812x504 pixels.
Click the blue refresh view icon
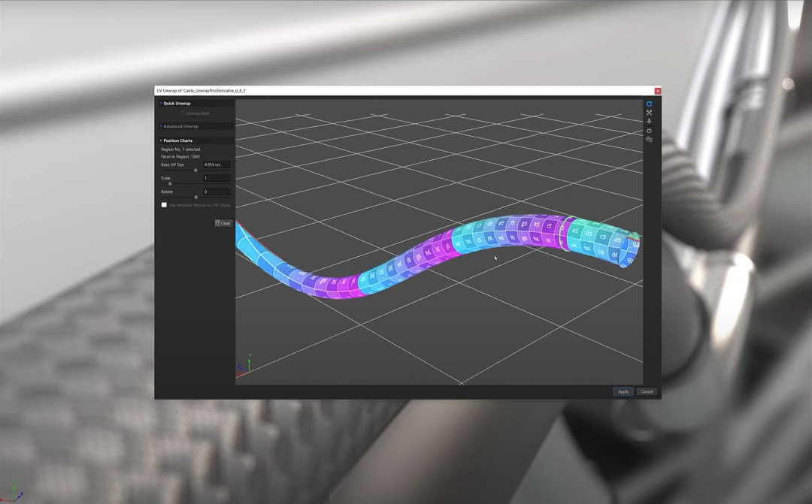click(x=649, y=104)
